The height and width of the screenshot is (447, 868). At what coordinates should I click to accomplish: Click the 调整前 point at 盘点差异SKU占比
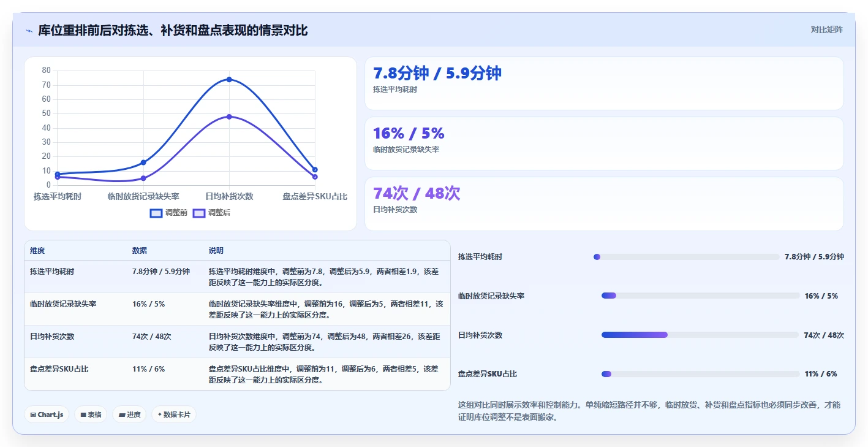[315, 169]
